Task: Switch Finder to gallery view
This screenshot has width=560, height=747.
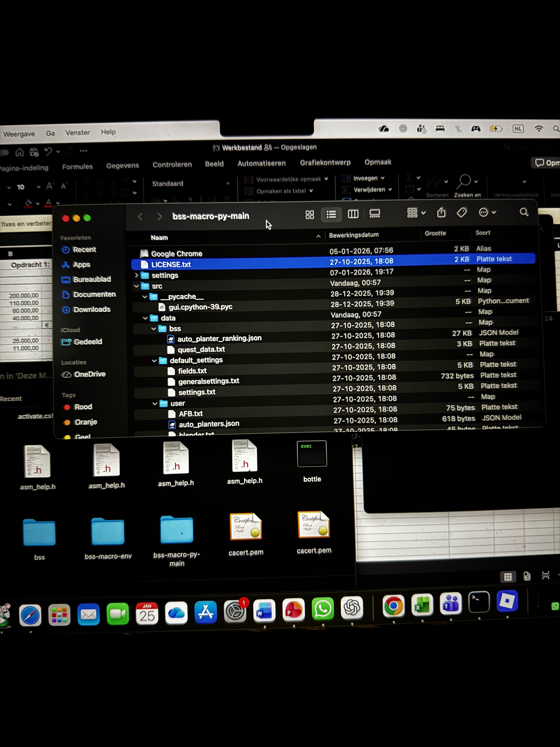Action: click(375, 214)
